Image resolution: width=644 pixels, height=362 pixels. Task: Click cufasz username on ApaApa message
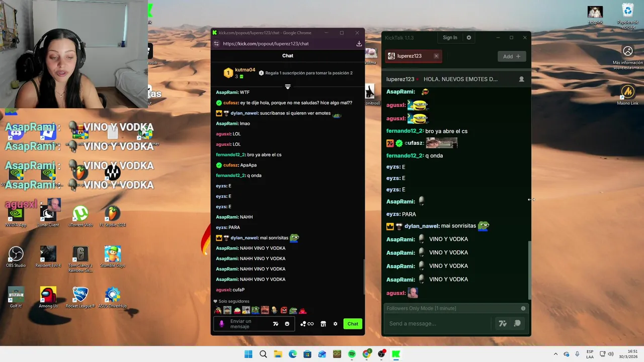click(x=230, y=165)
